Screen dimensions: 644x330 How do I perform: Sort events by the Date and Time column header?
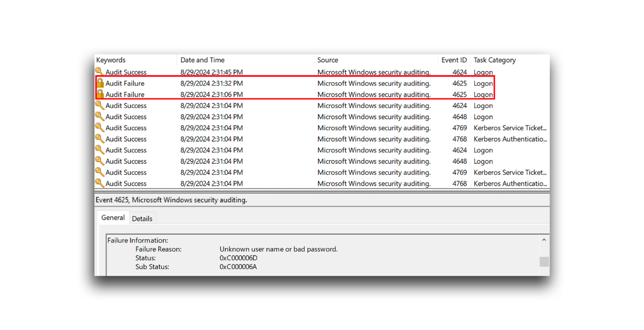tap(203, 60)
